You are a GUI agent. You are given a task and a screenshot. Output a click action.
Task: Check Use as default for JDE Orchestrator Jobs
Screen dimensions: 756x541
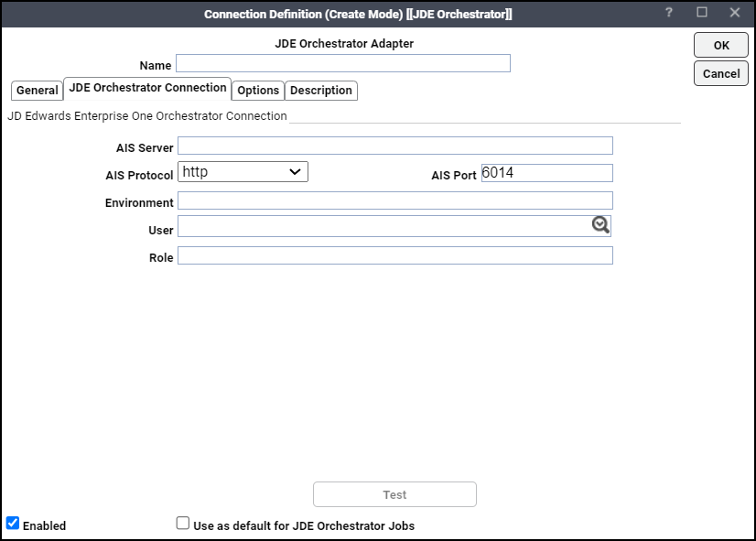click(x=183, y=524)
